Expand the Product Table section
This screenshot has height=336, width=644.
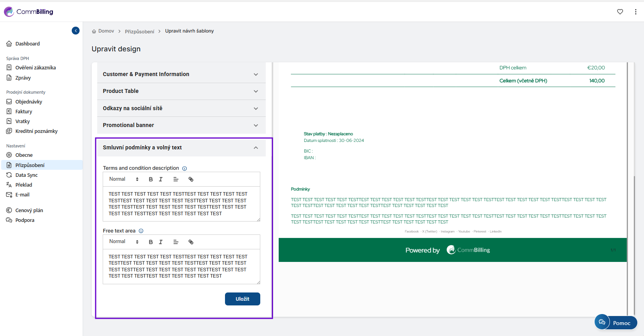tap(181, 91)
